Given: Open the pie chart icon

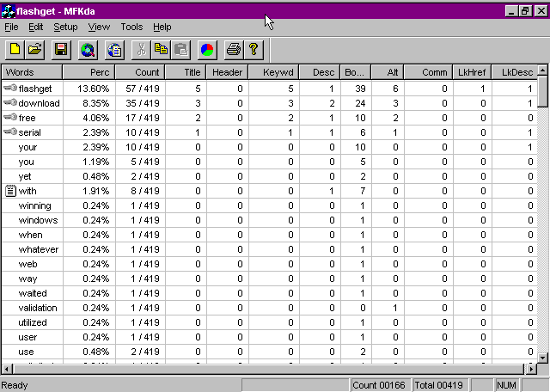Looking at the screenshot, I should coord(207,50).
